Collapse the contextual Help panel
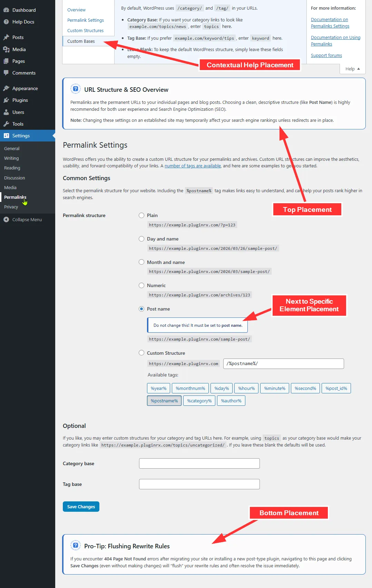This screenshot has height=588, width=372. click(353, 69)
